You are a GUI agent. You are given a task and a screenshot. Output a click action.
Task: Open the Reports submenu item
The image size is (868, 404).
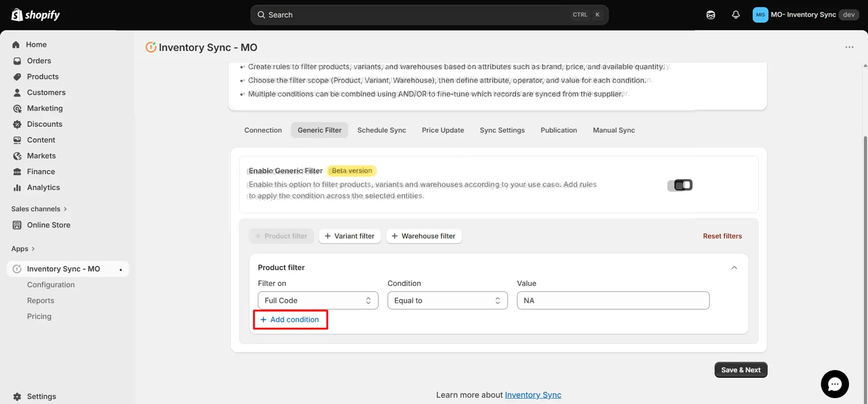click(x=40, y=300)
